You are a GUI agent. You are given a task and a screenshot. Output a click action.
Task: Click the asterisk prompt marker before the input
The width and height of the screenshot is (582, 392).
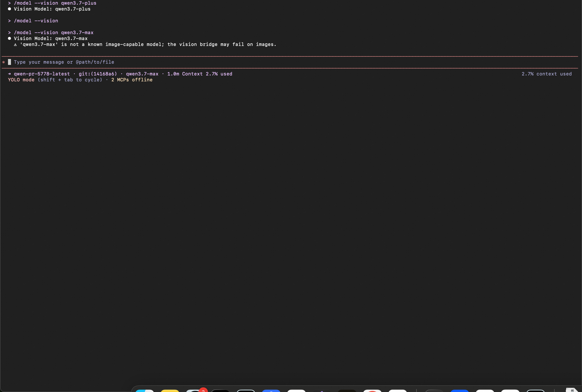tap(4, 62)
